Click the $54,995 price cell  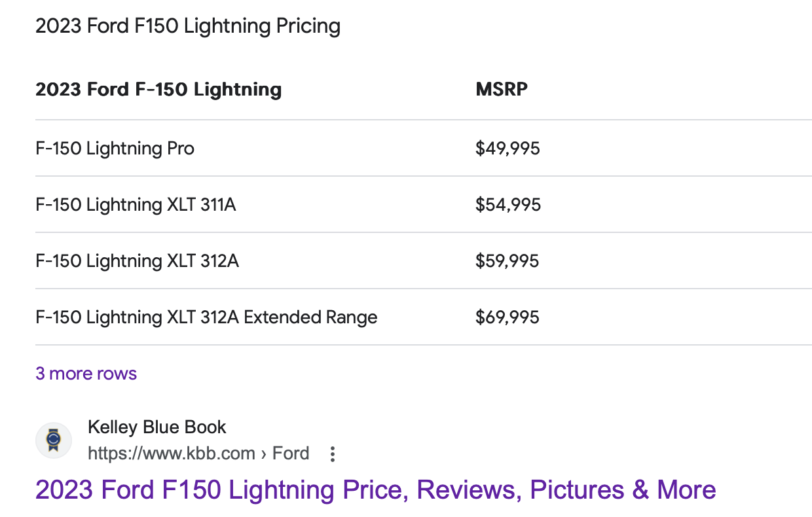point(508,205)
